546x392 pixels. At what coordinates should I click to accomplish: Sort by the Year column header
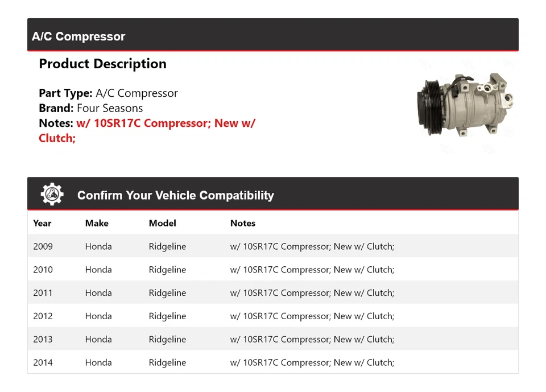(42, 223)
